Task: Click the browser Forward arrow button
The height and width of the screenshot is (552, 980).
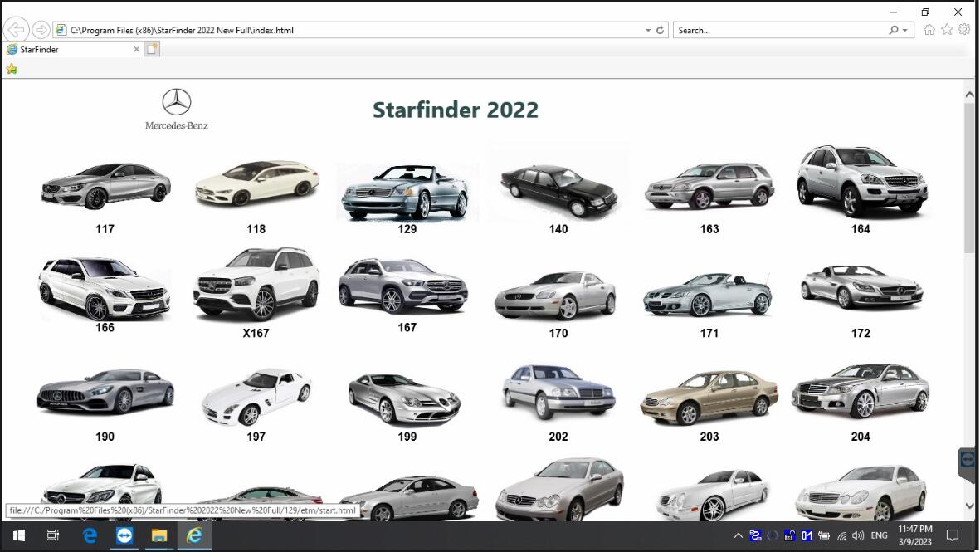Action: (x=41, y=29)
